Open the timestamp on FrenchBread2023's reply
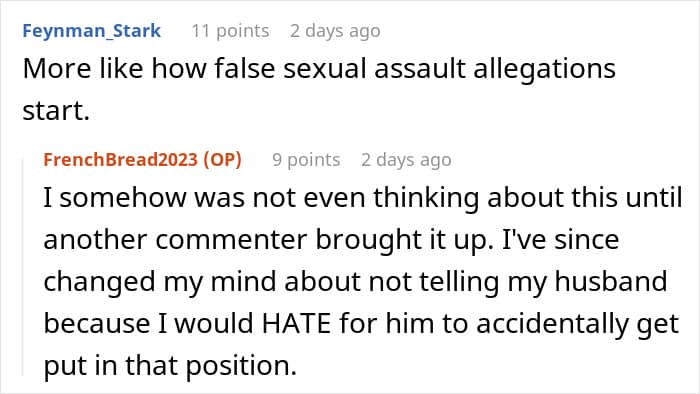700x394 pixels. (406, 160)
